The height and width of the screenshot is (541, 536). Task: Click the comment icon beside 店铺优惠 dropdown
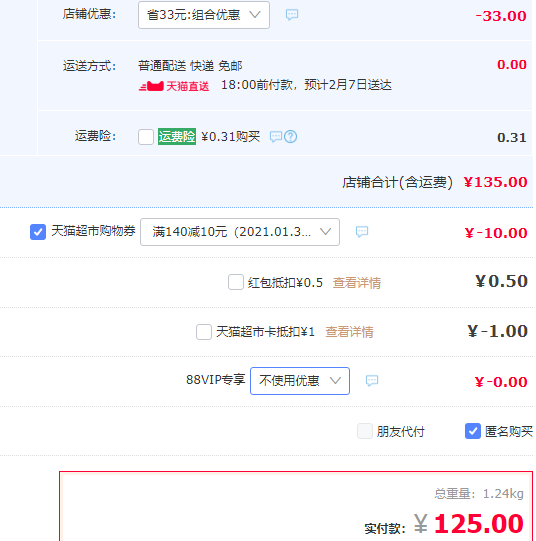[292, 15]
